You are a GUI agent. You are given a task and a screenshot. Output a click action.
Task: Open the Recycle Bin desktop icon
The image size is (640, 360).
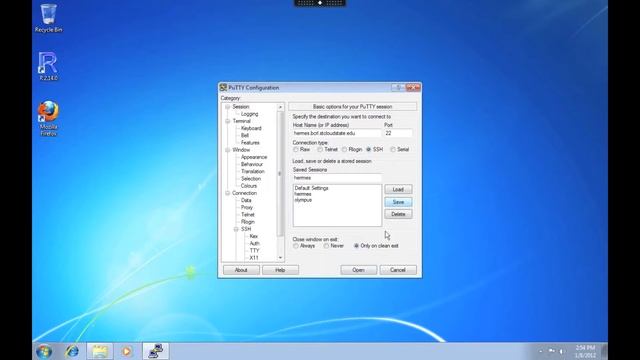(48, 18)
